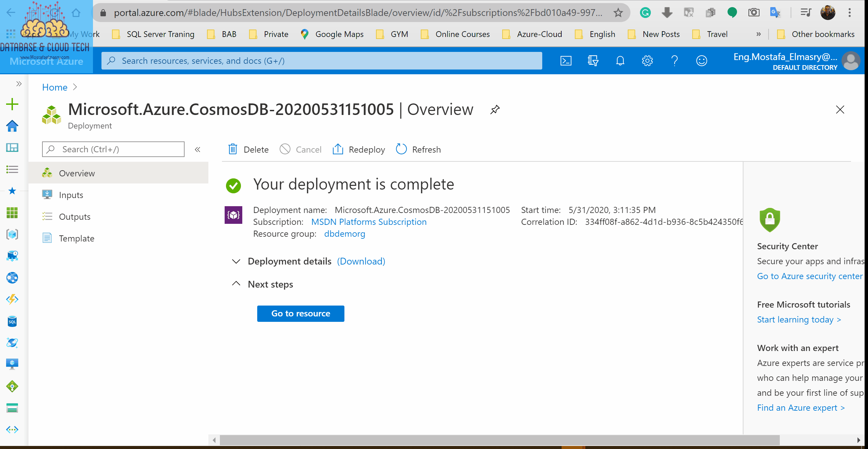Open SQL databases from the left sidebar
This screenshot has width=868, height=449.
click(12, 321)
